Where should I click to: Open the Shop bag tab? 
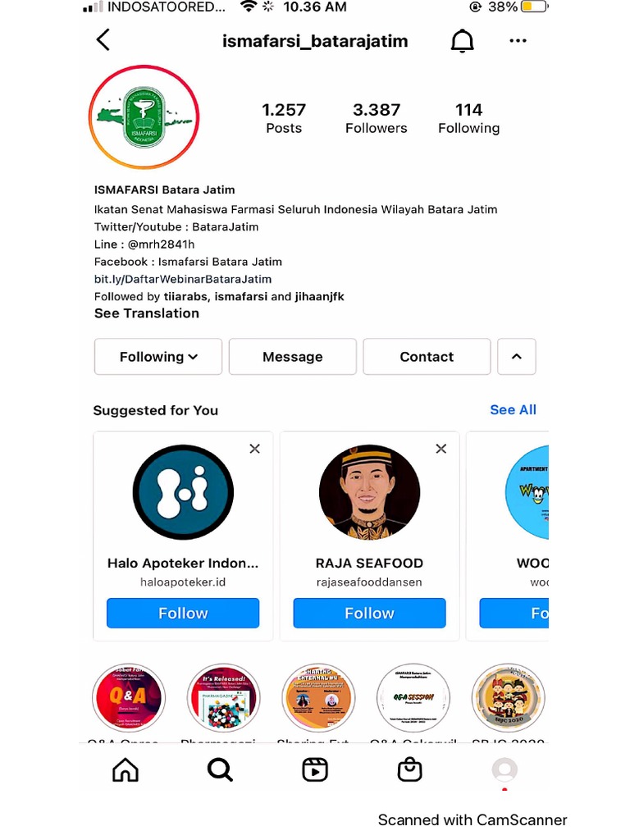[410, 769]
